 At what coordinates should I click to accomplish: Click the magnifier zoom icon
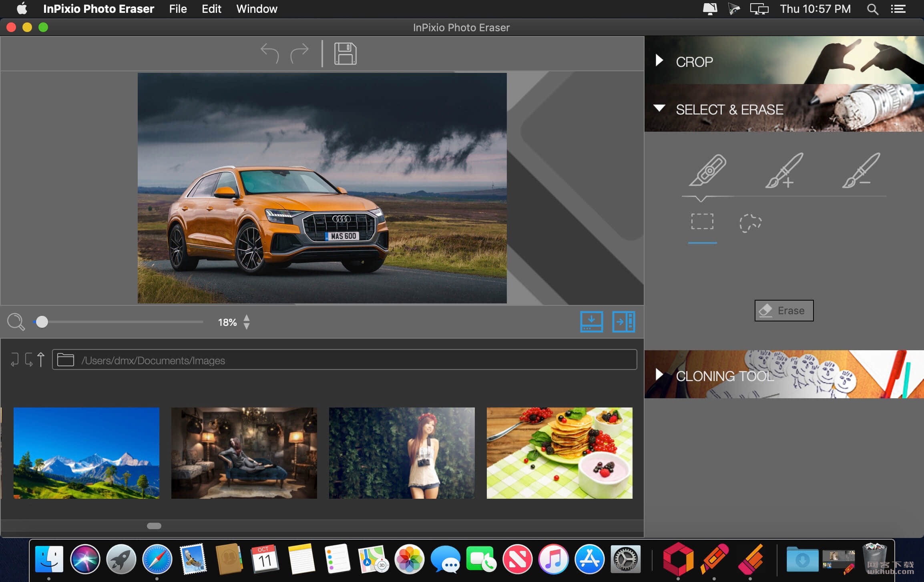16,322
